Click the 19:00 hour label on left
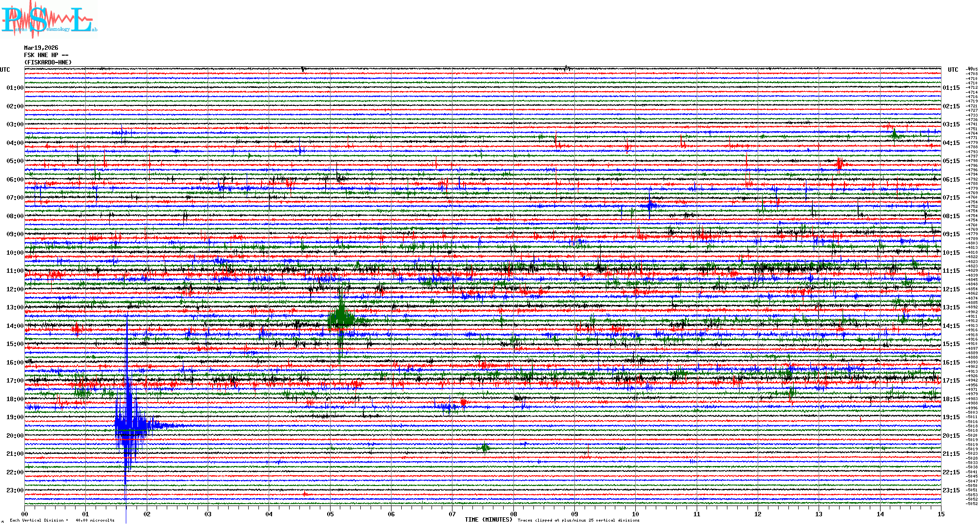Viewport: 980px width, 527px height. click(15, 417)
